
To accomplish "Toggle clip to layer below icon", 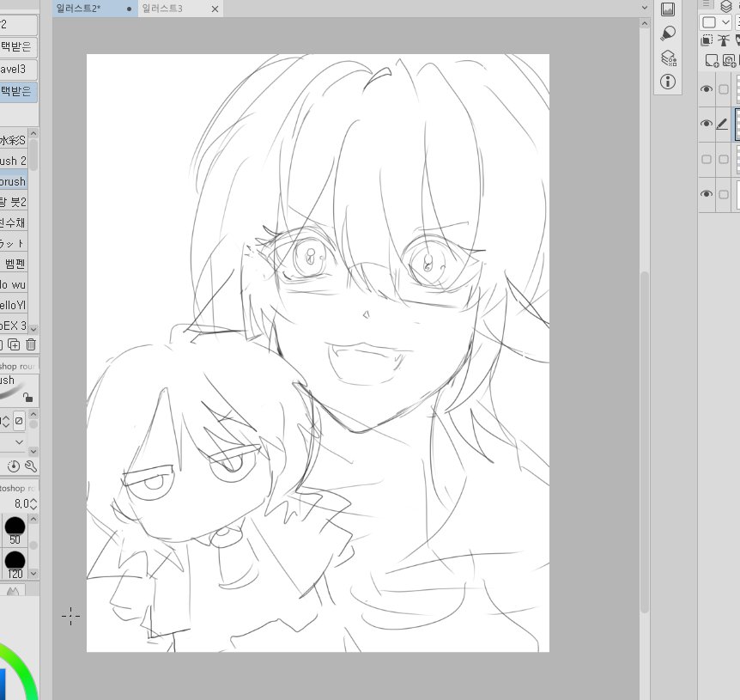I will 707,40.
